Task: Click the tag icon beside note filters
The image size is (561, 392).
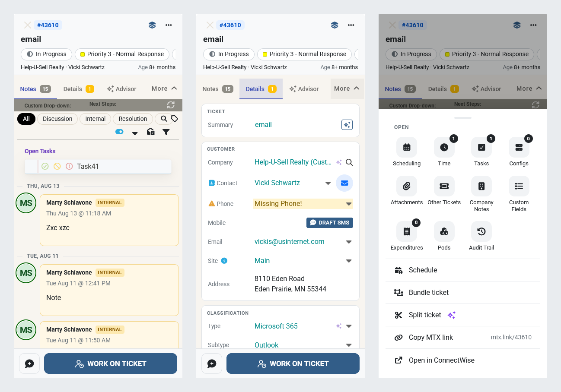Action: click(x=175, y=118)
